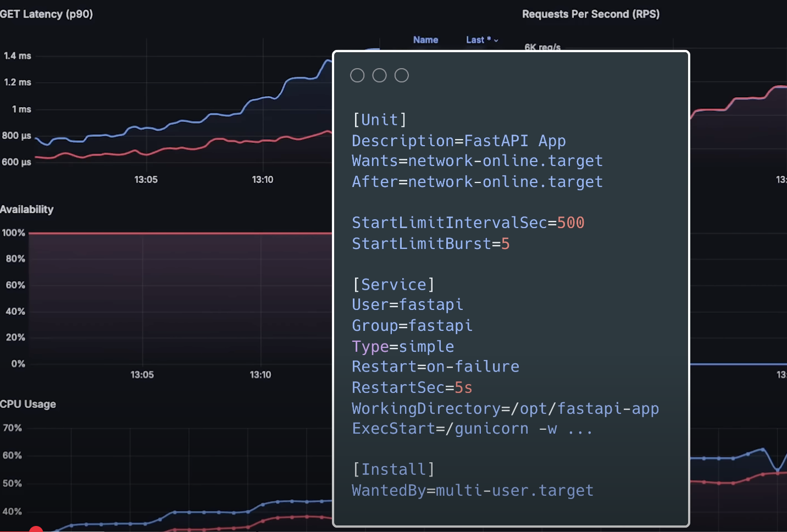Click the '80%' Availability axis label
The image size is (787, 532).
tap(15, 259)
